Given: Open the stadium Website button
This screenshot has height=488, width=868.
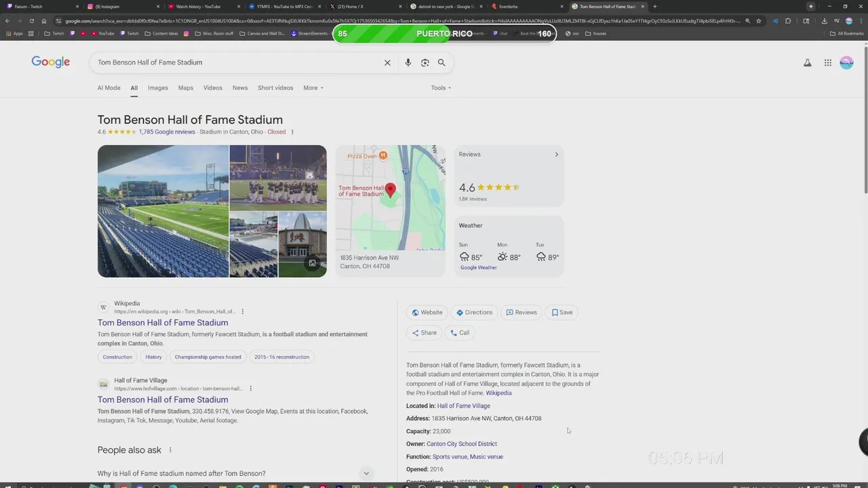Looking at the screenshot, I should (x=427, y=312).
